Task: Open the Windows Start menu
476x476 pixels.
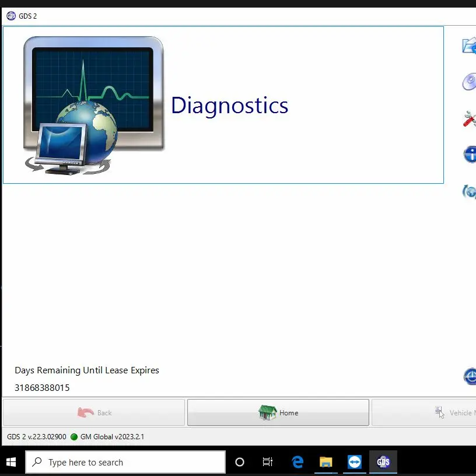Action: (x=11, y=461)
